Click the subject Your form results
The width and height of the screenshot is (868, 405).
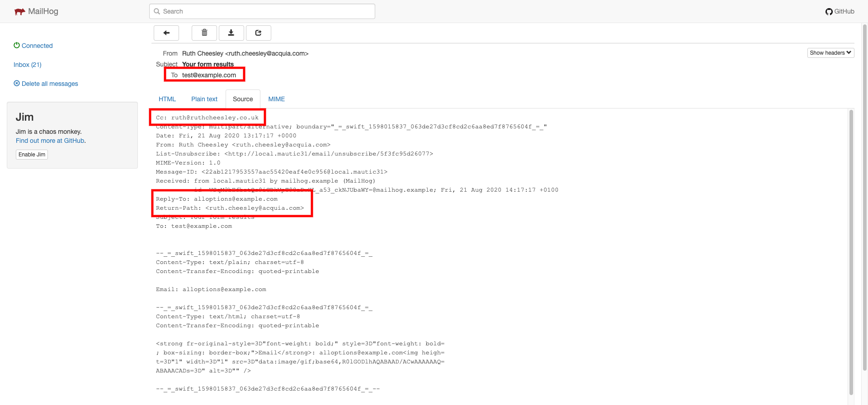[208, 64]
